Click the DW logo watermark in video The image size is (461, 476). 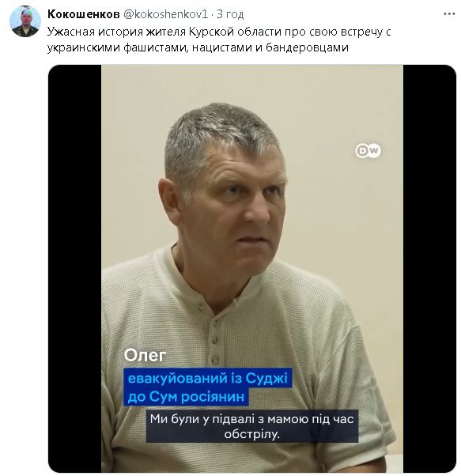pos(368,150)
